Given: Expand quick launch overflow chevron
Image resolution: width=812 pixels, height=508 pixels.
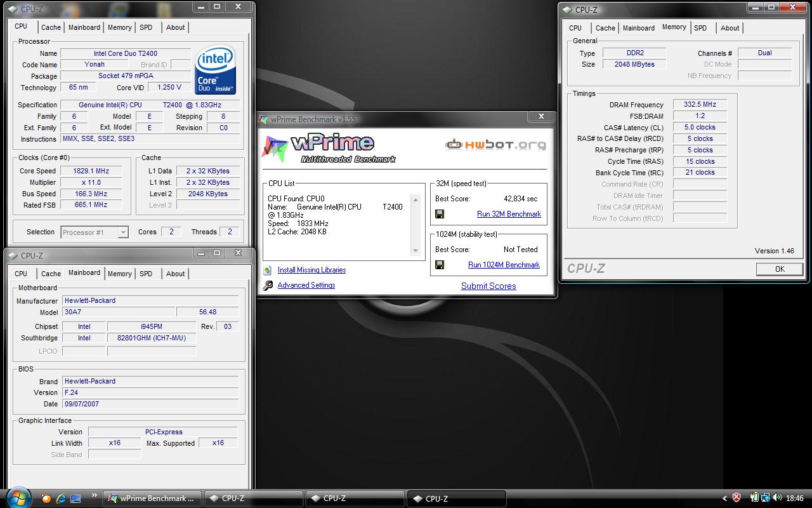Looking at the screenshot, I should click(95, 495).
